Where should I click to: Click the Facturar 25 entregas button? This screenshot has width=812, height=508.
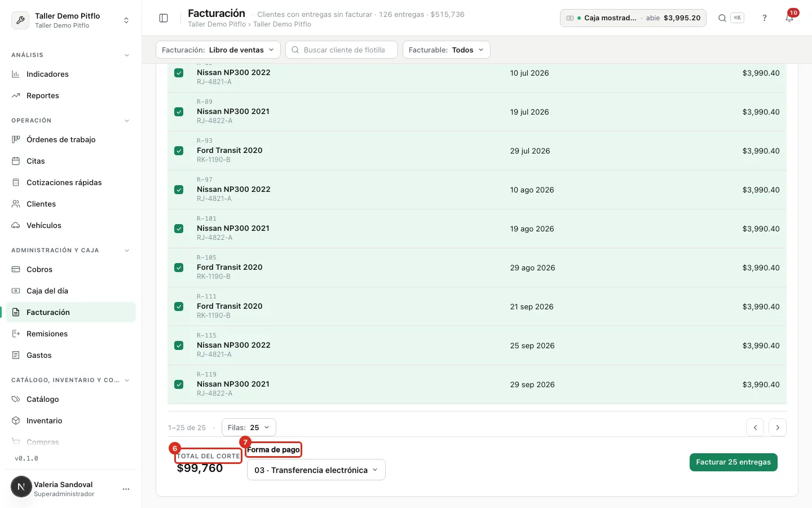733,462
